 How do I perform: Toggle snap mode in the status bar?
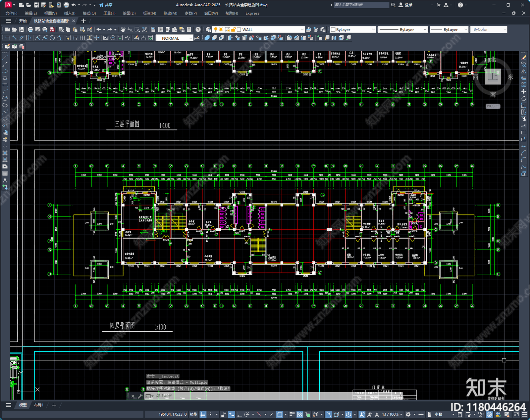(x=210, y=414)
